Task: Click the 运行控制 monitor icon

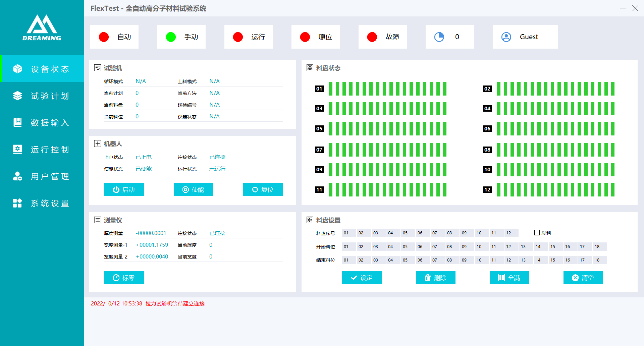Action: click(x=17, y=149)
